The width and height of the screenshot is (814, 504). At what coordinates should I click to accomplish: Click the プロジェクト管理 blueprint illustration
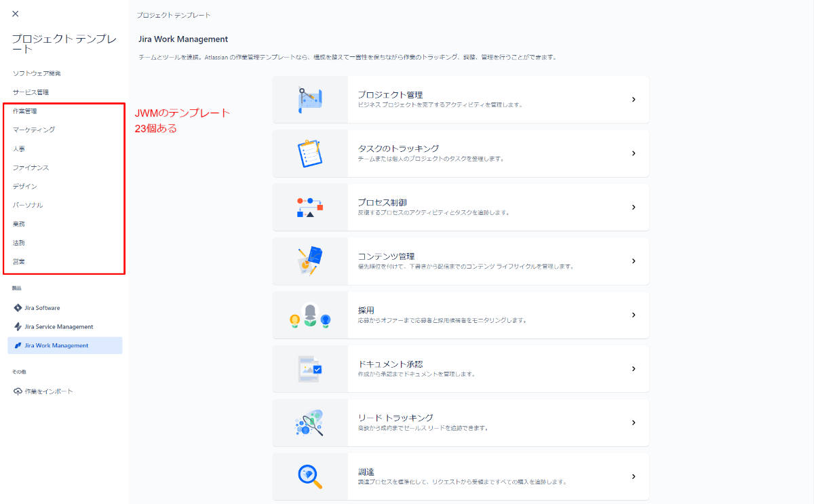click(x=310, y=100)
